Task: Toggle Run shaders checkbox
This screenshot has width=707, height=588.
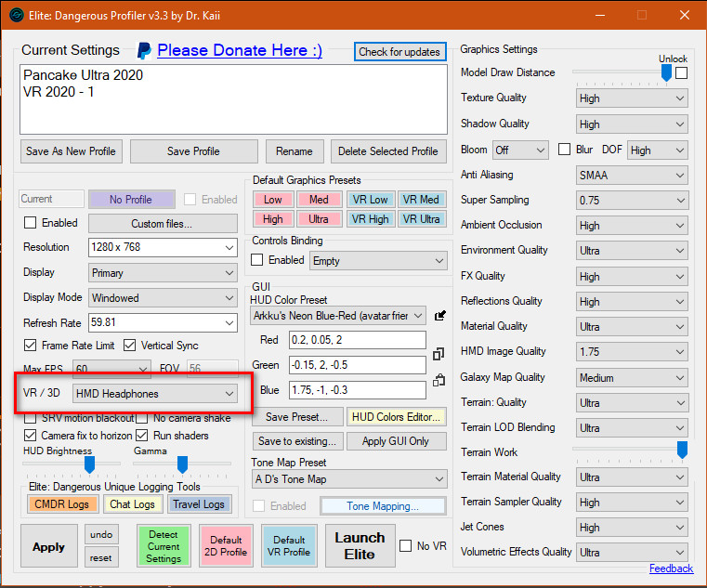Action: click(142, 436)
